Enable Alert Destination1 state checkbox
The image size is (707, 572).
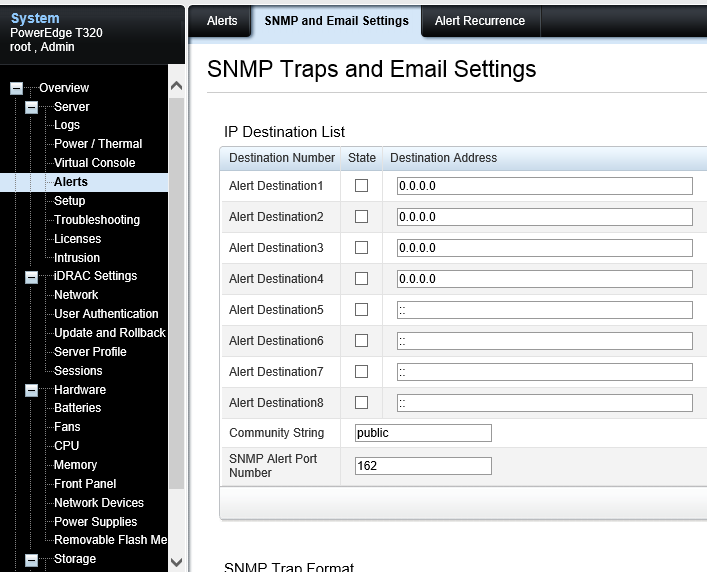coord(362,186)
